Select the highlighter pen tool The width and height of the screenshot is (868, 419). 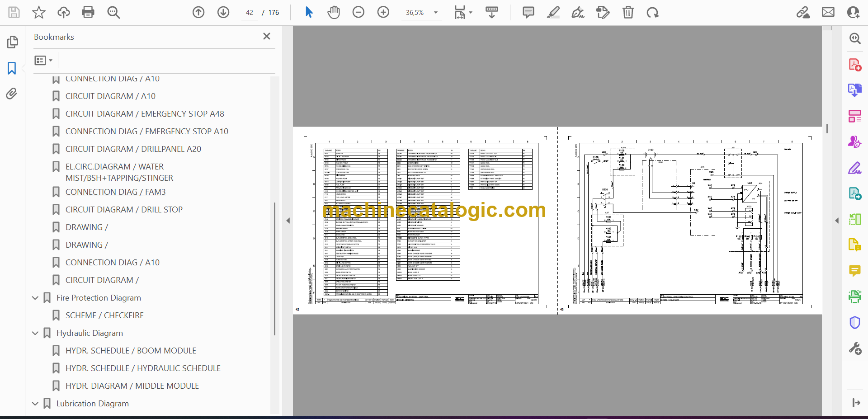(x=553, y=12)
